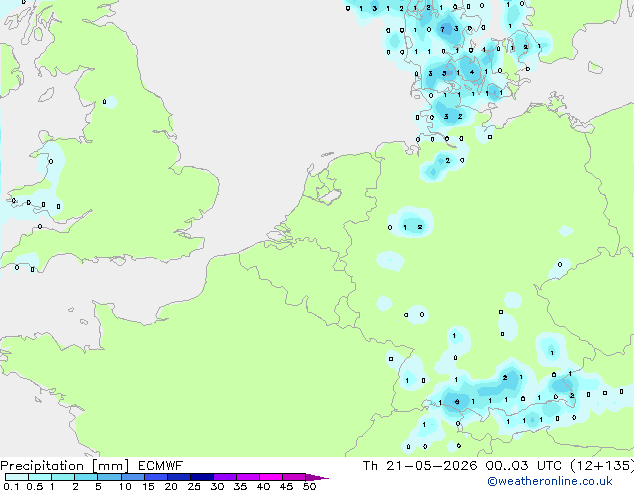Click the '7' precipitation value over Denmark
The width and height of the screenshot is (634, 490).
tap(442, 29)
